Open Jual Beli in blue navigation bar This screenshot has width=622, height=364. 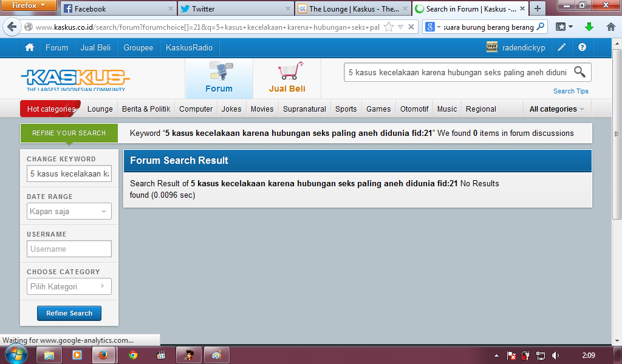coord(95,47)
